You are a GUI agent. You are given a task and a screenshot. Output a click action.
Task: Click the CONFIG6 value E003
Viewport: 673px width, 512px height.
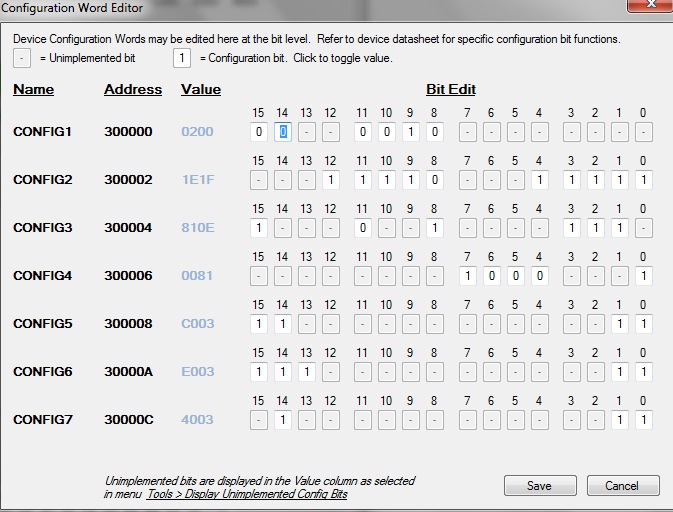(197, 372)
